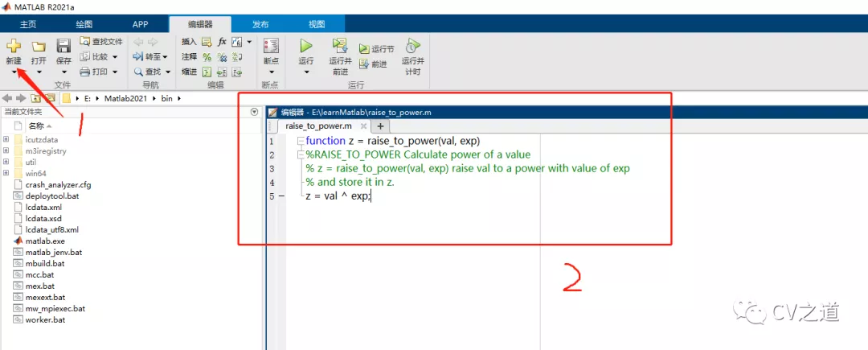Open the 打开 dropdown arrow
Screen dimensions: 868x350
[39, 72]
